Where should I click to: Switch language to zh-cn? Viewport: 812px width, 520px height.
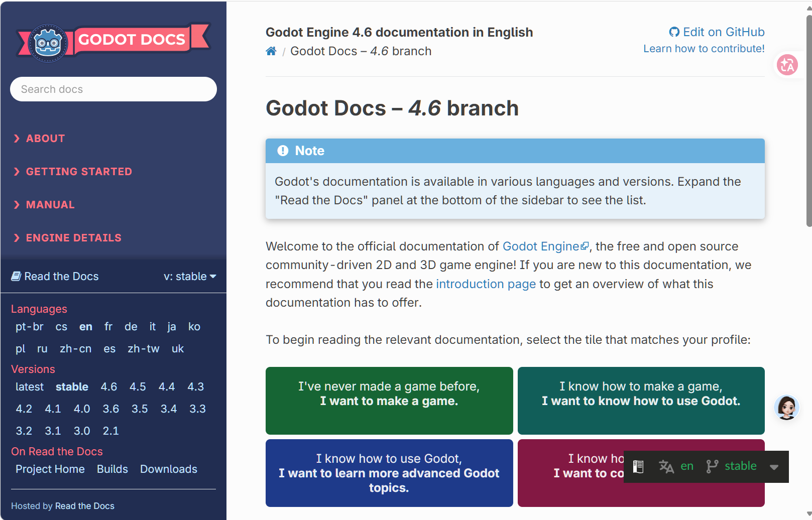pos(76,349)
